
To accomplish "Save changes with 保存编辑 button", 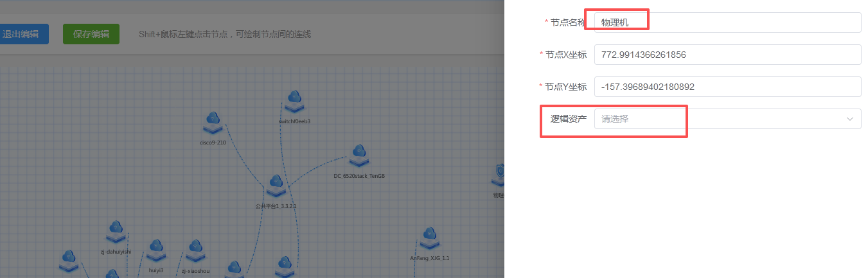I will coord(91,34).
